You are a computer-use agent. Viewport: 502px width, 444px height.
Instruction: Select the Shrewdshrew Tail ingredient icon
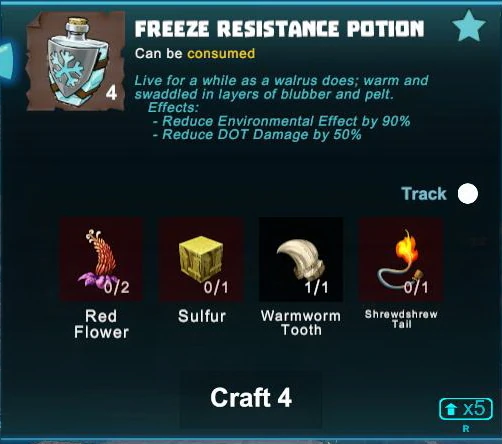pos(401,259)
